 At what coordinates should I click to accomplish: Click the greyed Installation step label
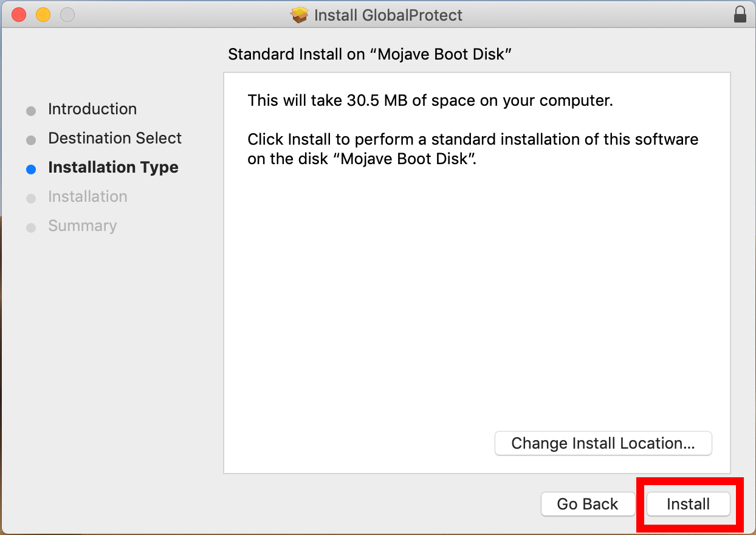(88, 197)
